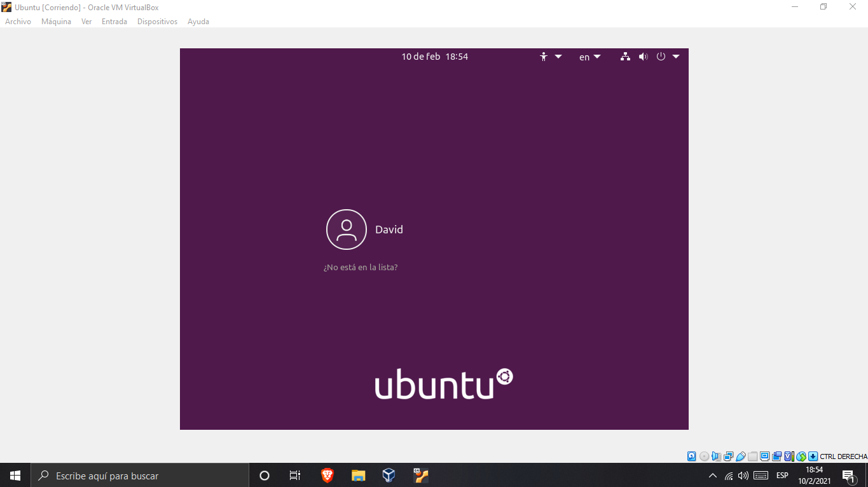
Task: Click the VirtualBox window title icon
Action: (6, 7)
